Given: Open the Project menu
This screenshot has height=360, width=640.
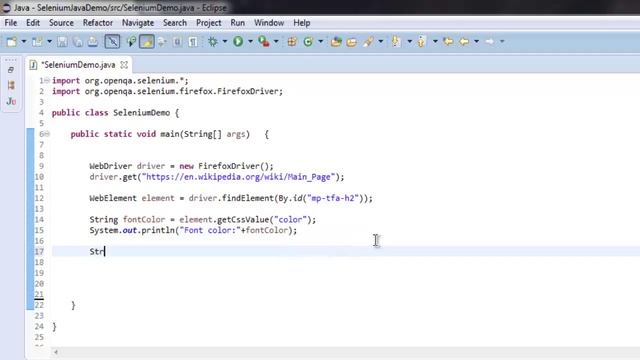Looking at the screenshot, I should 209,23.
